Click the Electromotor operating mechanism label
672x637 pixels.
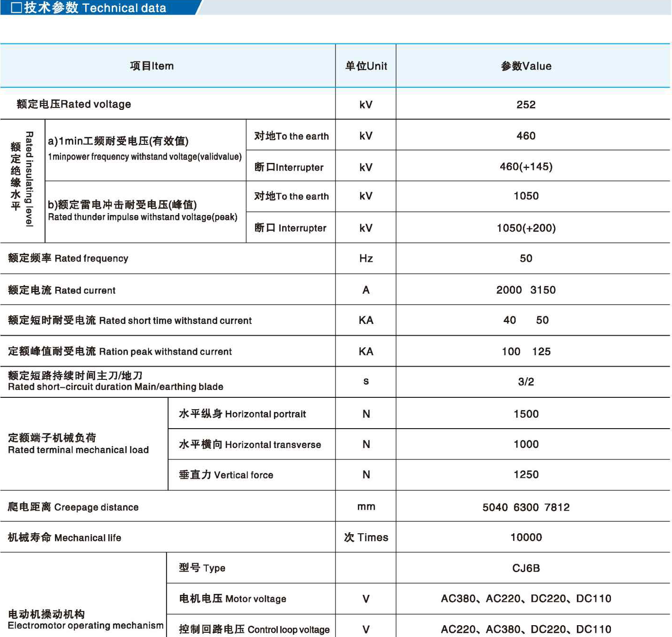click(x=86, y=620)
